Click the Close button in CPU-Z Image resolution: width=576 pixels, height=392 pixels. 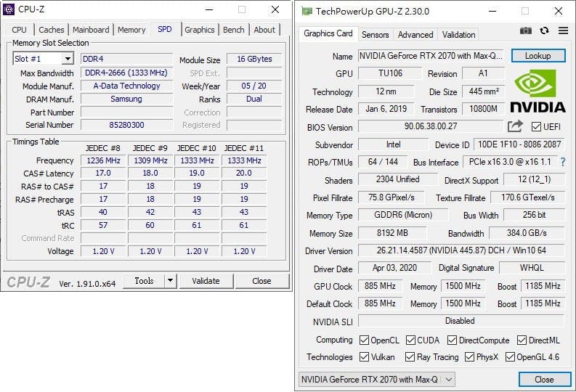[261, 281]
